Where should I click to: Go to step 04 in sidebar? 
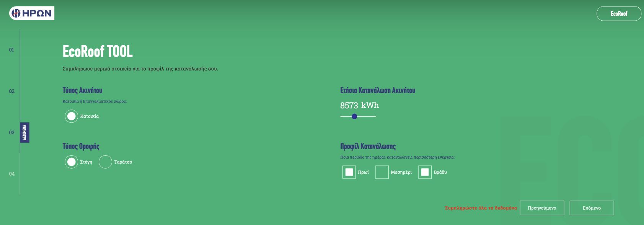(11, 174)
